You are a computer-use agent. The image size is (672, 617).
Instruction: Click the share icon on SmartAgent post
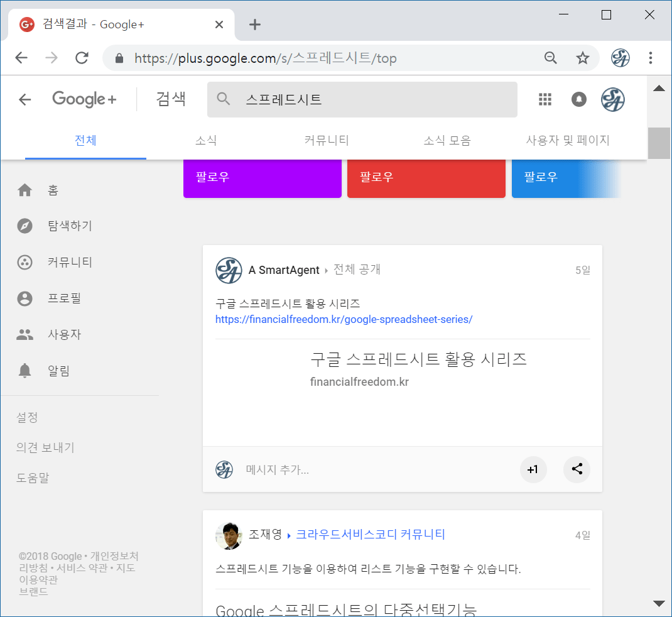point(577,469)
